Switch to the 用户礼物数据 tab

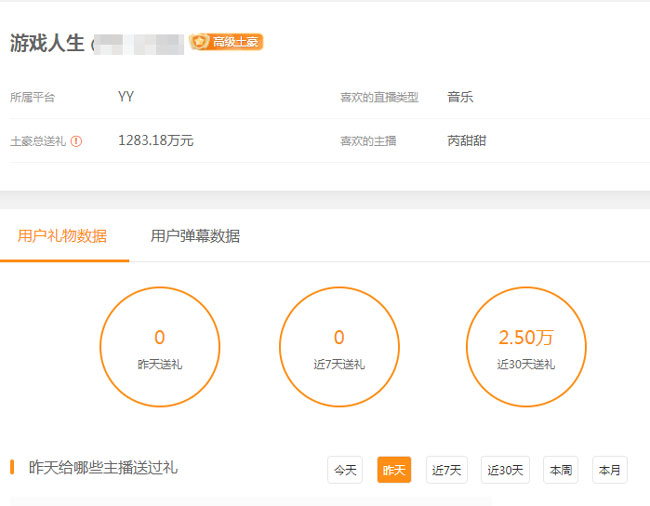[62, 237]
